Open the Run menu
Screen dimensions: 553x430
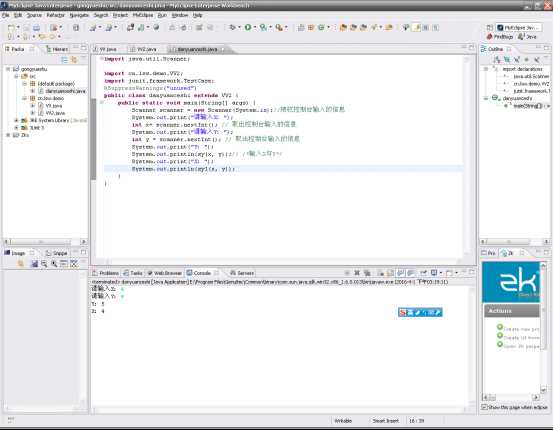pyautogui.click(x=162, y=15)
